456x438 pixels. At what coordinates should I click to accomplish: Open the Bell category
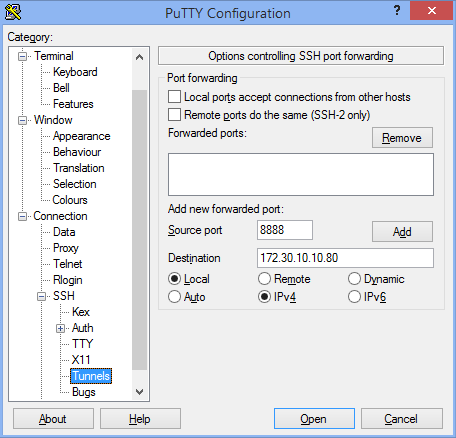(61, 88)
